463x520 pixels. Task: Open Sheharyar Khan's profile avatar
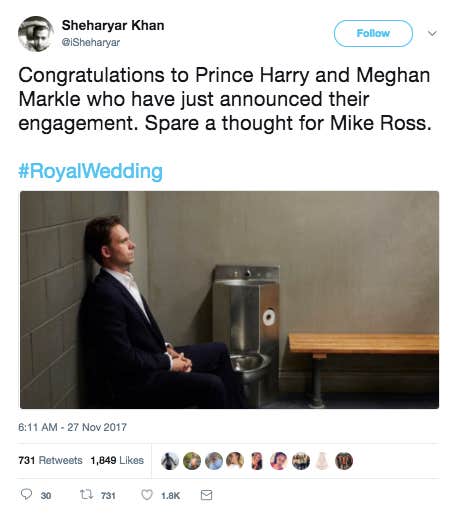click(36, 34)
